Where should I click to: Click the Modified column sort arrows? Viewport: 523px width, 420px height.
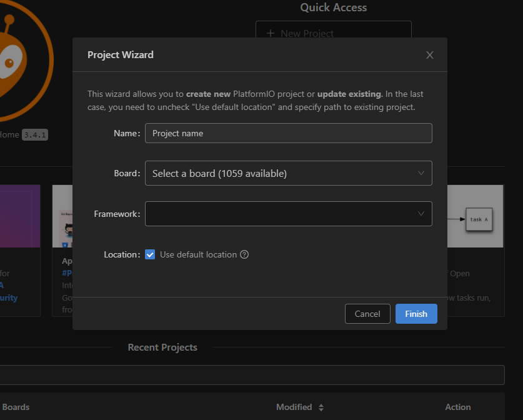(x=321, y=407)
